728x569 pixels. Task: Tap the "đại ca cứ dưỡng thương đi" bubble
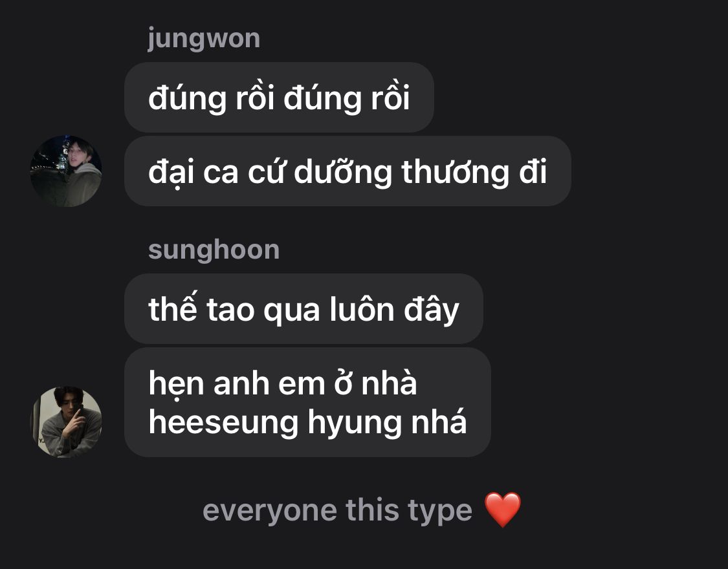coord(347,171)
